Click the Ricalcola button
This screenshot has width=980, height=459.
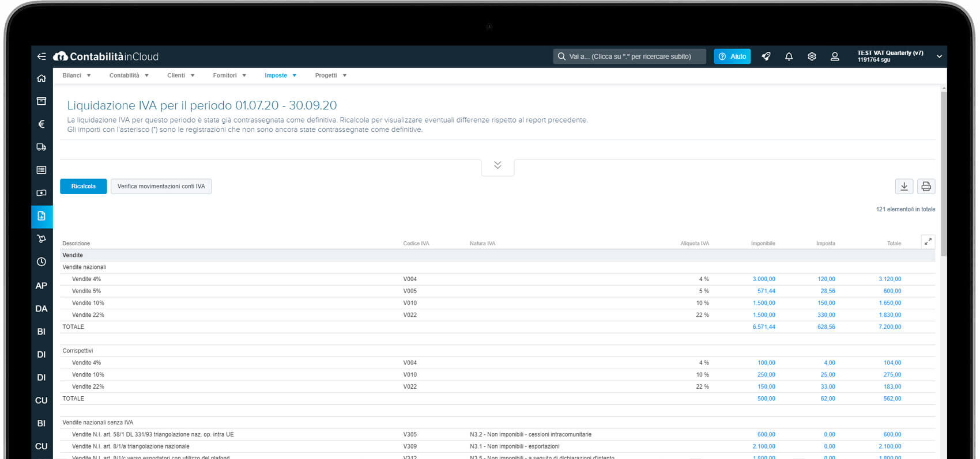pos(84,187)
